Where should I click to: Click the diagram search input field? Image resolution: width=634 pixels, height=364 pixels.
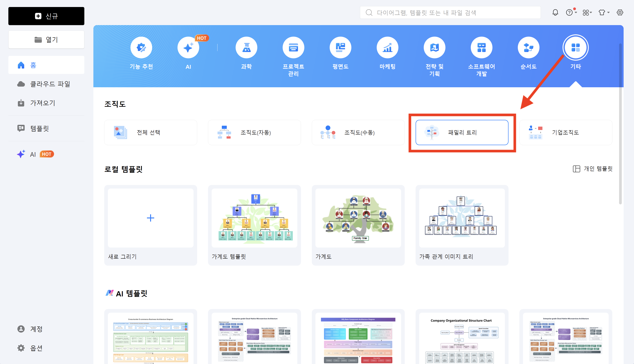(x=450, y=12)
